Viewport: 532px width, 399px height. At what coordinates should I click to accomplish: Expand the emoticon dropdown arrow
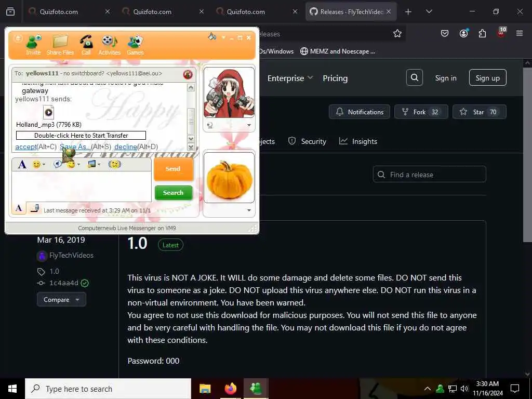coord(44,165)
